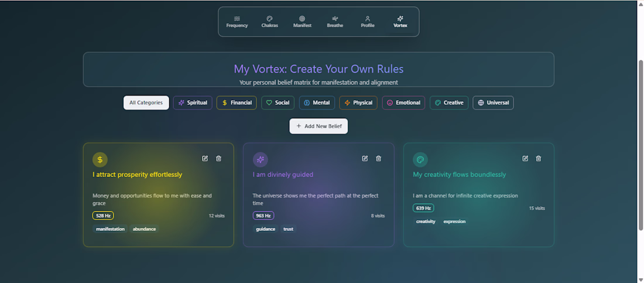Filter beliefs by Universal category
644x283 pixels.
(493, 103)
